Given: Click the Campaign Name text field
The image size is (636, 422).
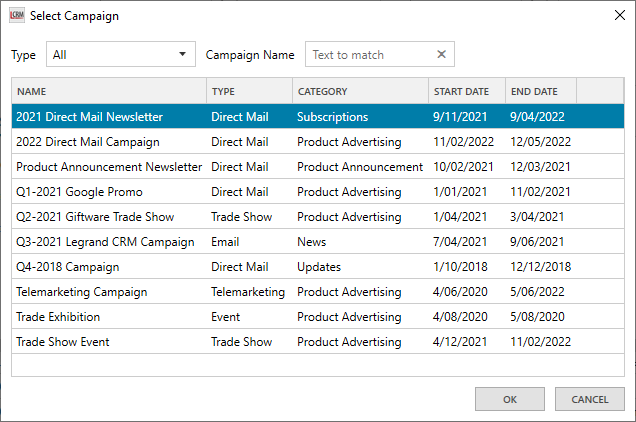Looking at the screenshot, I should coord(370,55).
